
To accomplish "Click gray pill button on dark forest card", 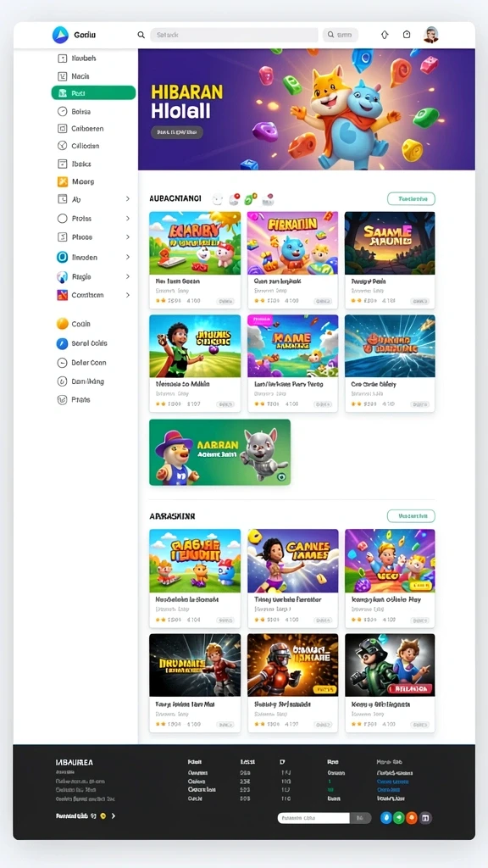I will (420, 302).
